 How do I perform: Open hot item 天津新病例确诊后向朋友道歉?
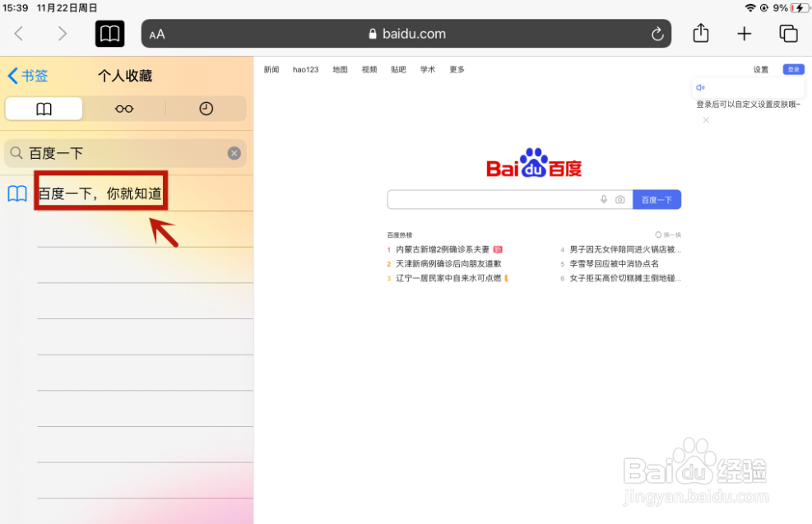[x=448, y=264]
